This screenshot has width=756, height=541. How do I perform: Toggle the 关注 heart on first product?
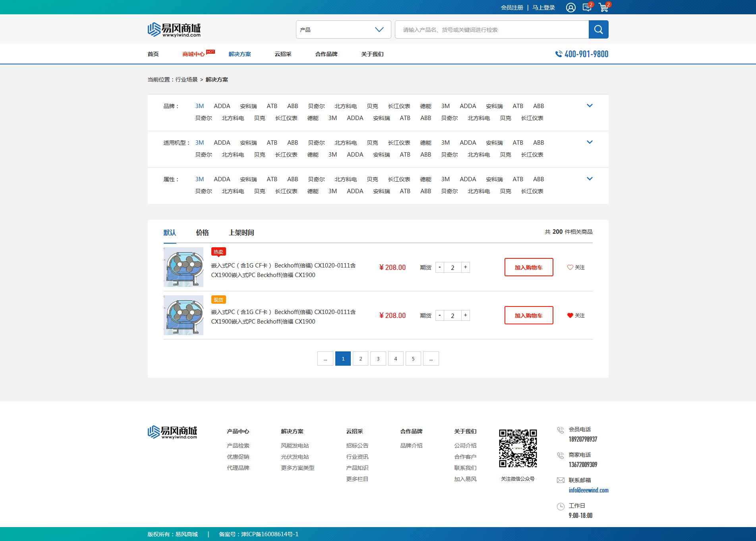(x=570, y=268)
